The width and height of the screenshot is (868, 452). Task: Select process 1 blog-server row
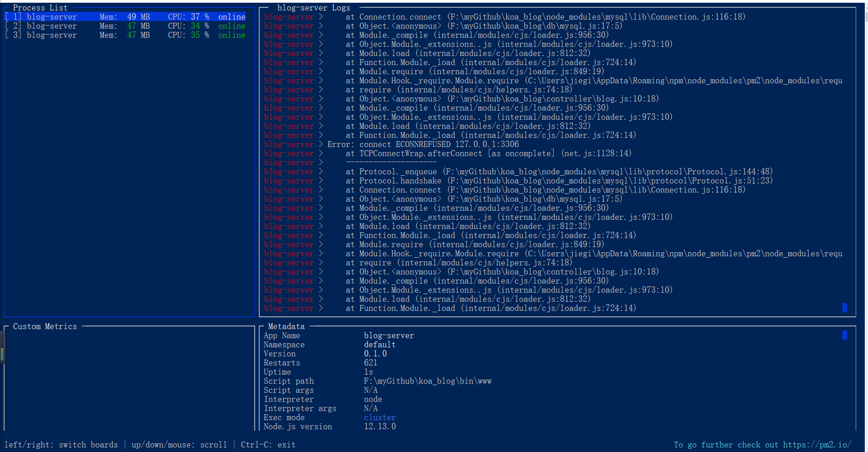[125, 17]
